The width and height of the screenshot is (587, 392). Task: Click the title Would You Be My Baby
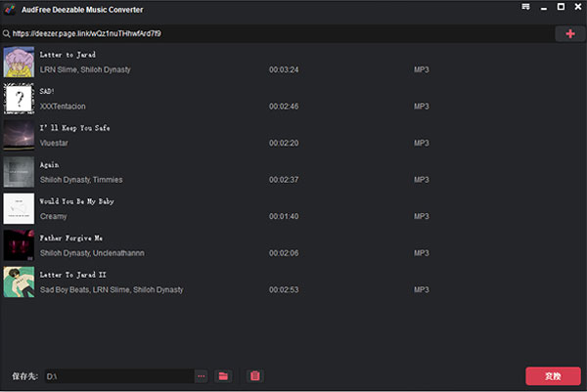tap(76, 201)
